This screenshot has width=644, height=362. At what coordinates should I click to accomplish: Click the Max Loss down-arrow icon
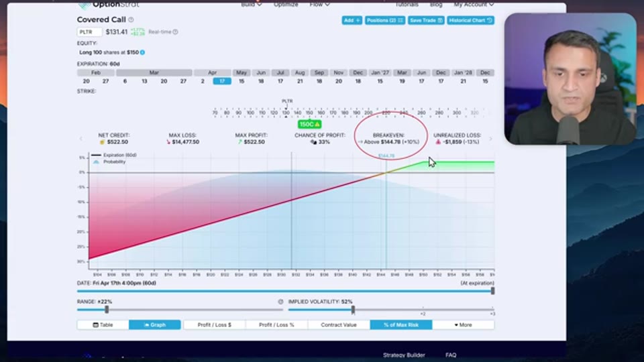168,142
